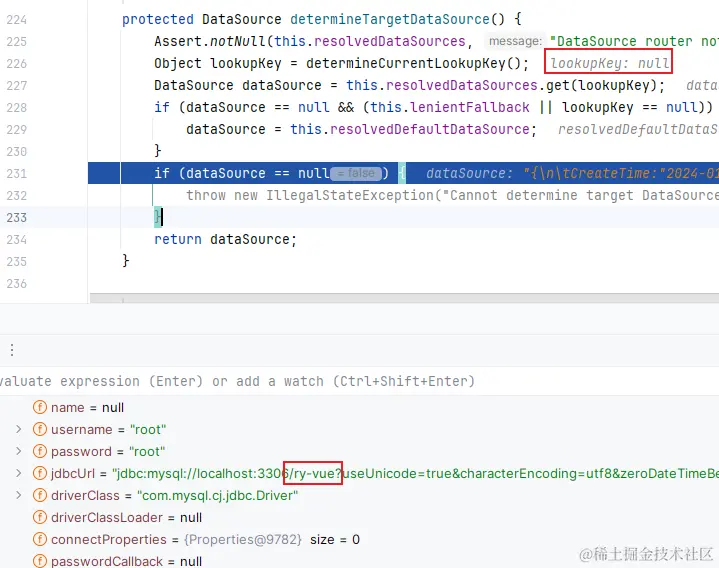Click the 'lookupKey: null' inline debug hint
This screenshot has width=719, height=568.
pyautogui.click(x=610, y=63)
